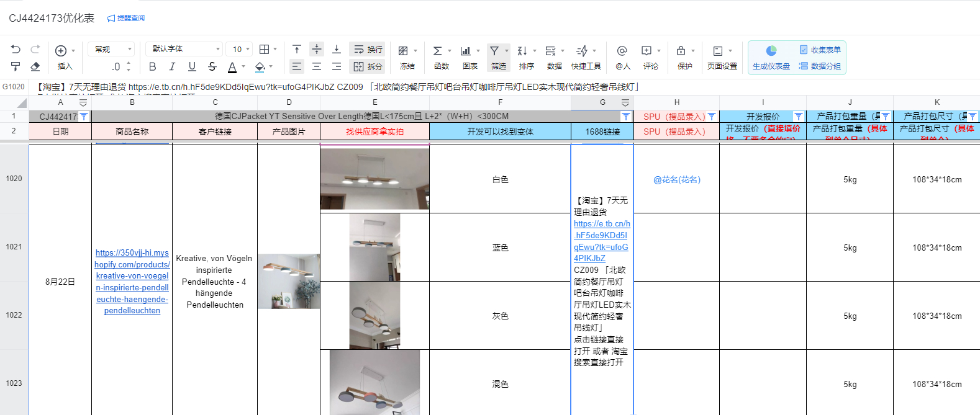The height and width of the screenshot is (415, 980).
Task: Click the eraser clear-format icon
Action: click(35, 66)
